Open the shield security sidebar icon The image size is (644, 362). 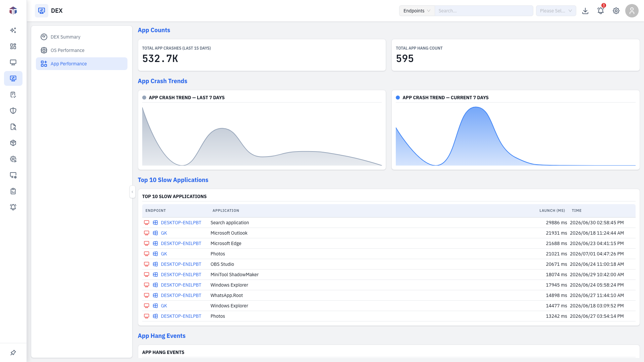coord(13,111)
